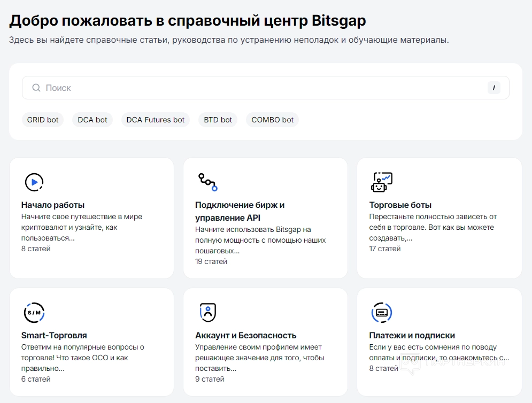This screenshot has width=532, height=403.
Task: Open the Начало работы category title
Action: (x=53, y=205)
